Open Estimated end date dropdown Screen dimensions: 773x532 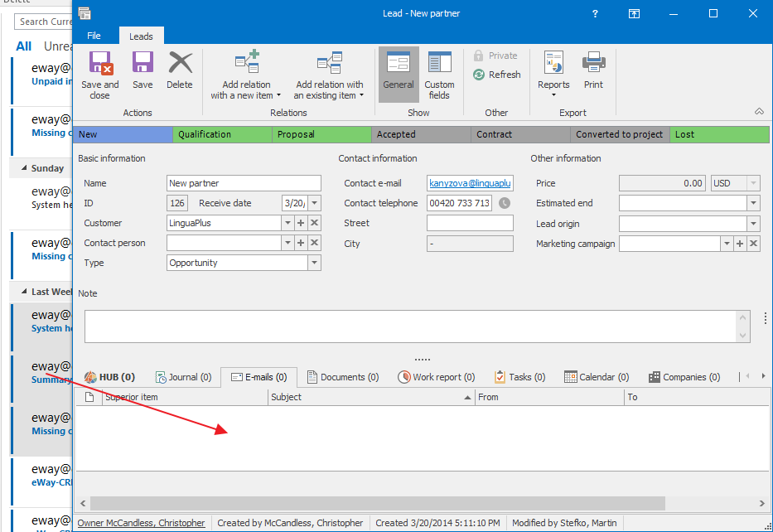click(x=753, y=203)
